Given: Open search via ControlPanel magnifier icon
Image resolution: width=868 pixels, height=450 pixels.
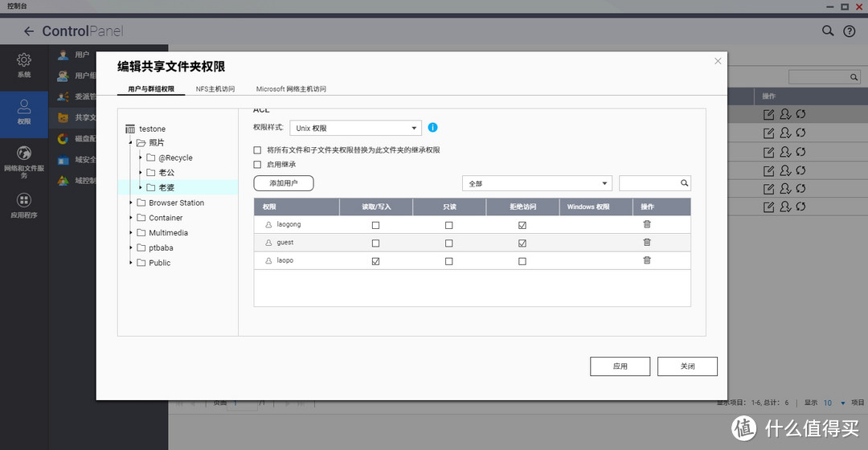Looking at the screenshot, I should [x=828, y=31].
